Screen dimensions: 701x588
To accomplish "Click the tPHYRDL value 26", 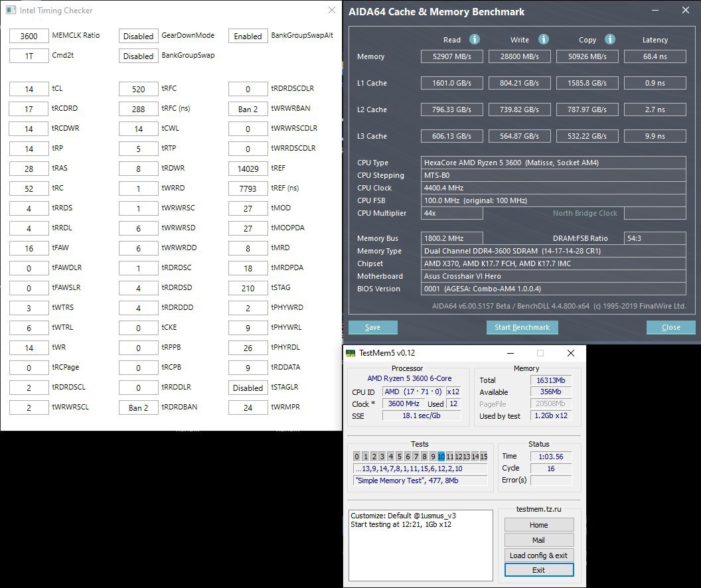I will pos(248,348).
